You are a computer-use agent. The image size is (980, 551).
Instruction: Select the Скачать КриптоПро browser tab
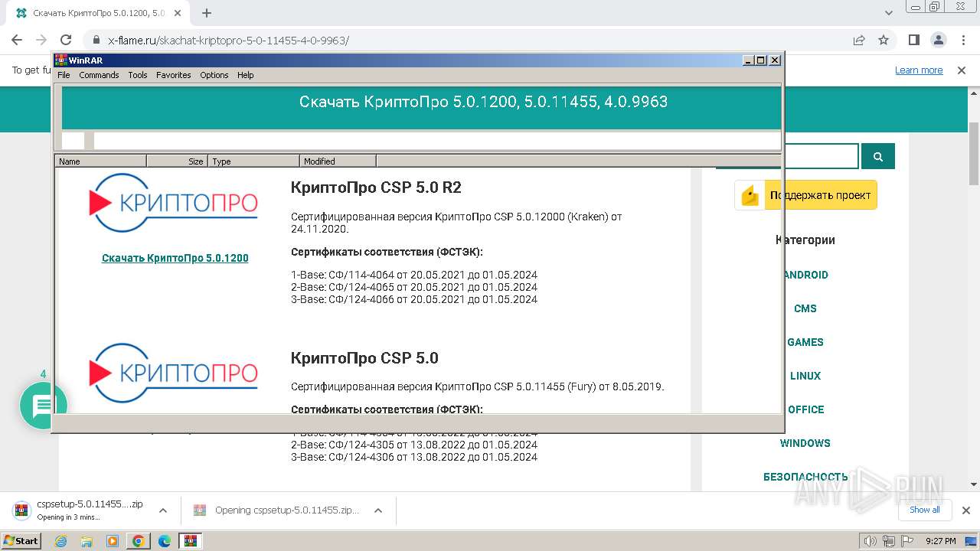100,13
